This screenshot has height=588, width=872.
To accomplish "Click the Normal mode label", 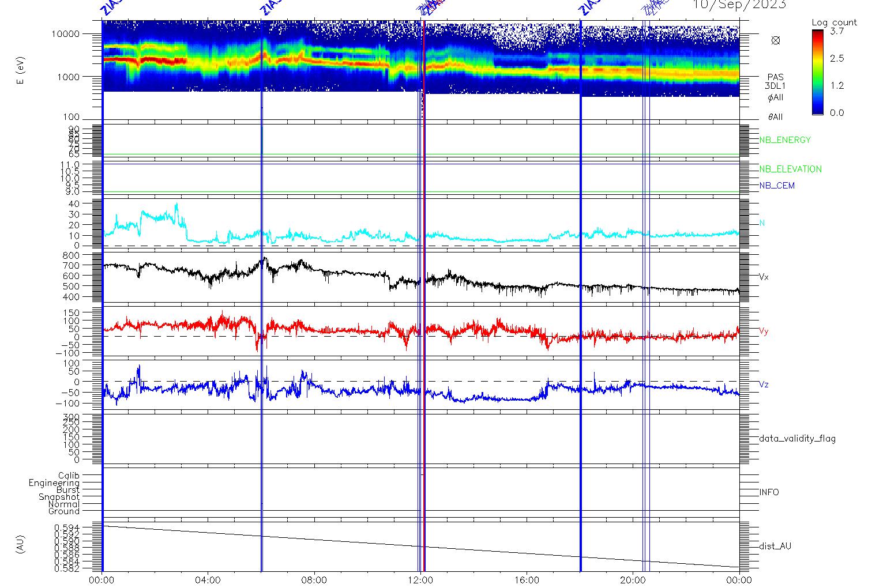I will tap(64, 504).
